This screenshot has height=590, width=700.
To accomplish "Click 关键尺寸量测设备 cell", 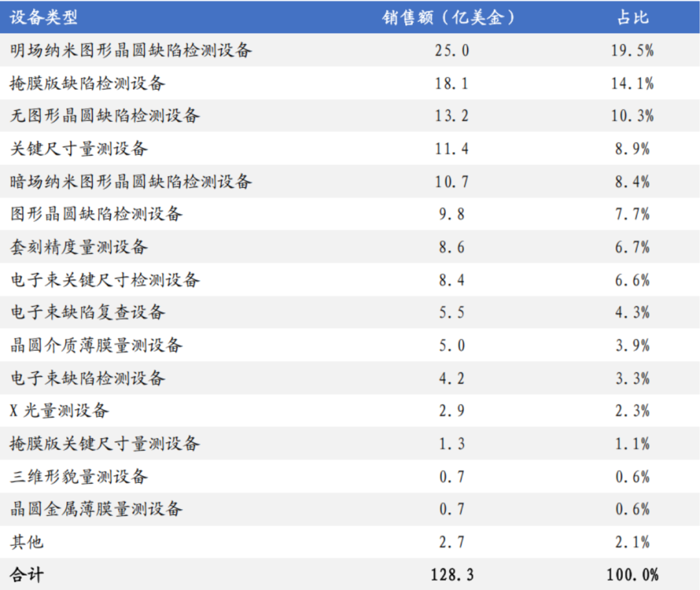I will coord(79,148).
